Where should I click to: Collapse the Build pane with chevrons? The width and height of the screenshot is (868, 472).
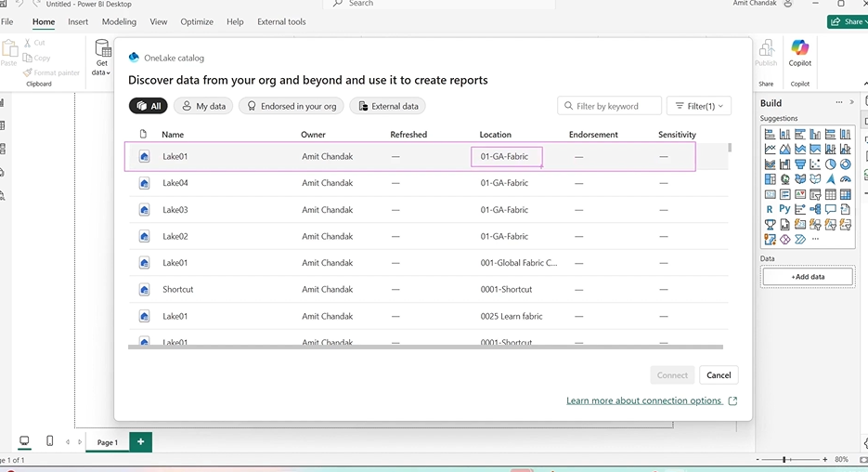(x=852, y=102)
